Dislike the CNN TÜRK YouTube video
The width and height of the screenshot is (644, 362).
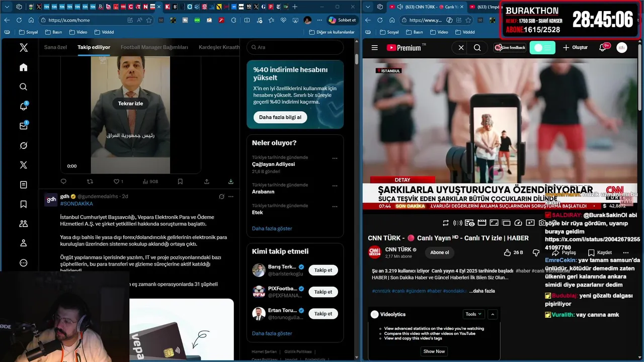[x=536, y=252]
